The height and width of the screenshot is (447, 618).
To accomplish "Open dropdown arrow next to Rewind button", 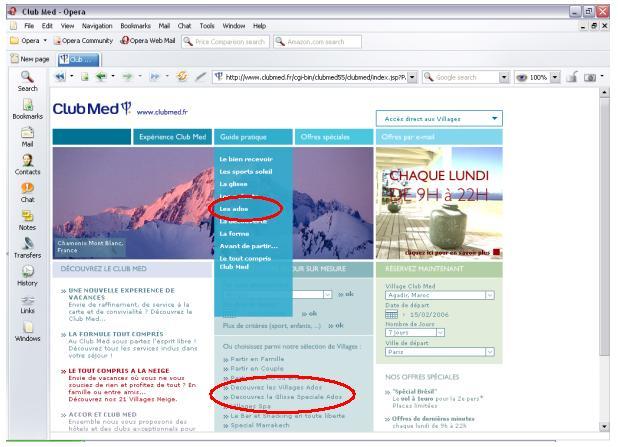I will (x=71, y=76).
